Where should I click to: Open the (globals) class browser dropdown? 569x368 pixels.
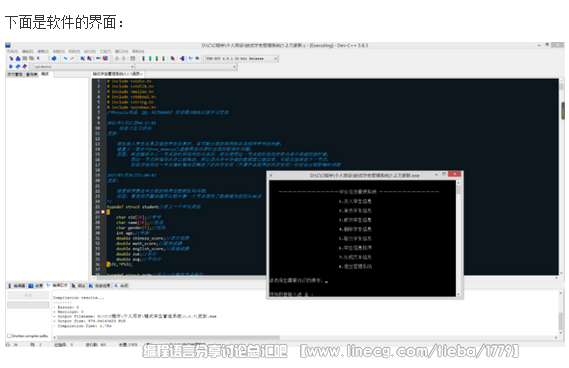[x=83, y=67]
